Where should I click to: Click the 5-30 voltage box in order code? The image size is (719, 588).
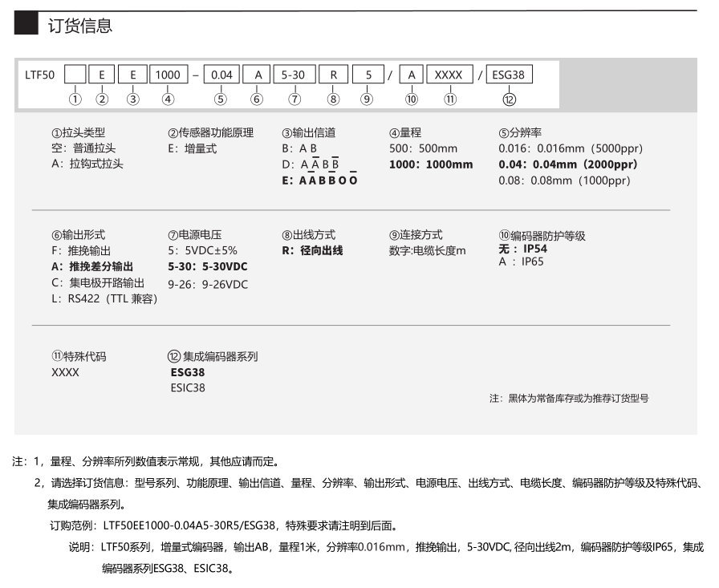click(295, 75)
